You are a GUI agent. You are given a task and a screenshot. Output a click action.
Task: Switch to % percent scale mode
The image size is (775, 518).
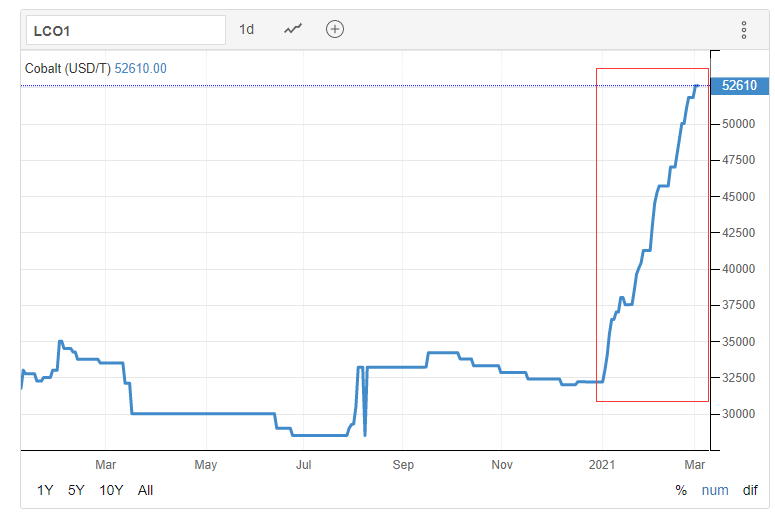681,490
